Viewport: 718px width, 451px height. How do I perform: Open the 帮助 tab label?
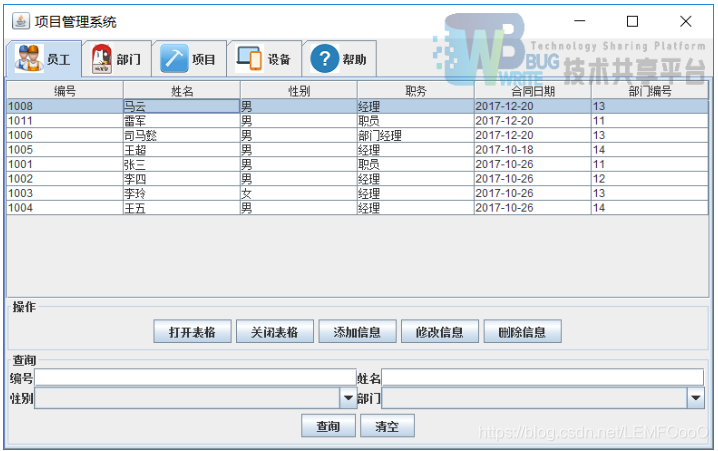354,60
